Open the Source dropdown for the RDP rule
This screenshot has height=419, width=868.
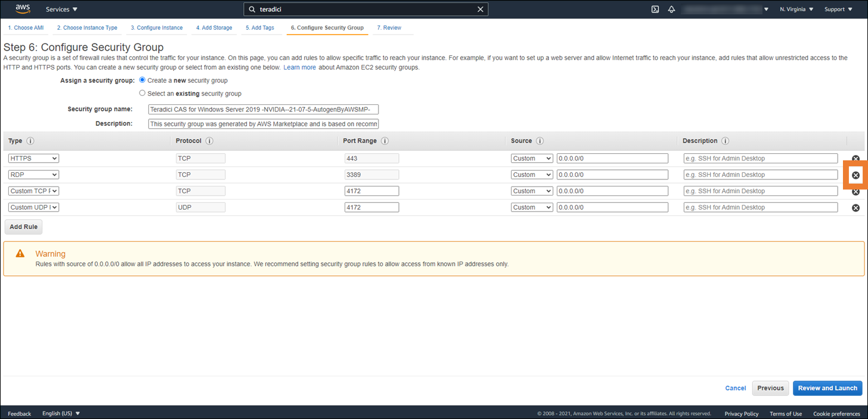coord(532,175)
